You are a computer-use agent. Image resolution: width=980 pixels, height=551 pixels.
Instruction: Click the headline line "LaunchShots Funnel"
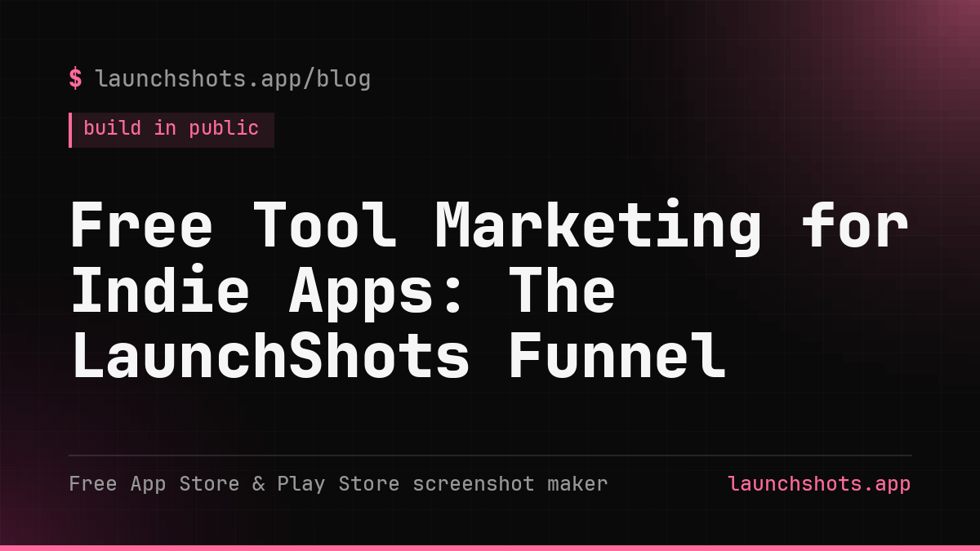398,357
